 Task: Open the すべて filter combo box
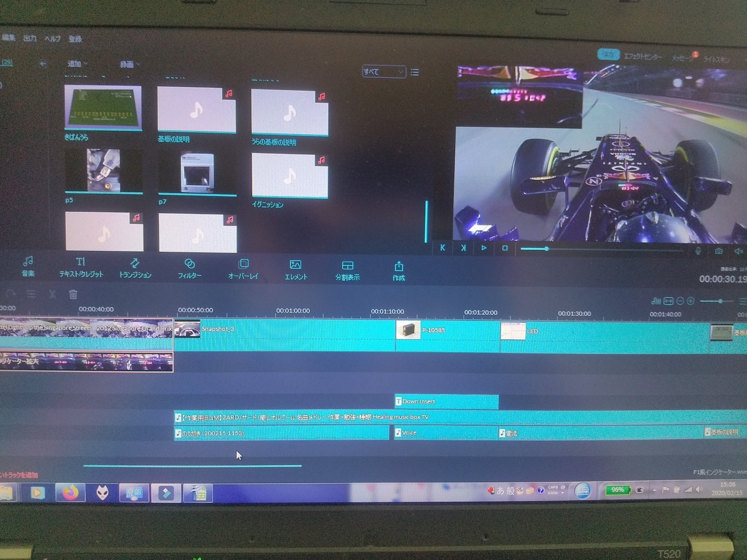click(384, 72)
